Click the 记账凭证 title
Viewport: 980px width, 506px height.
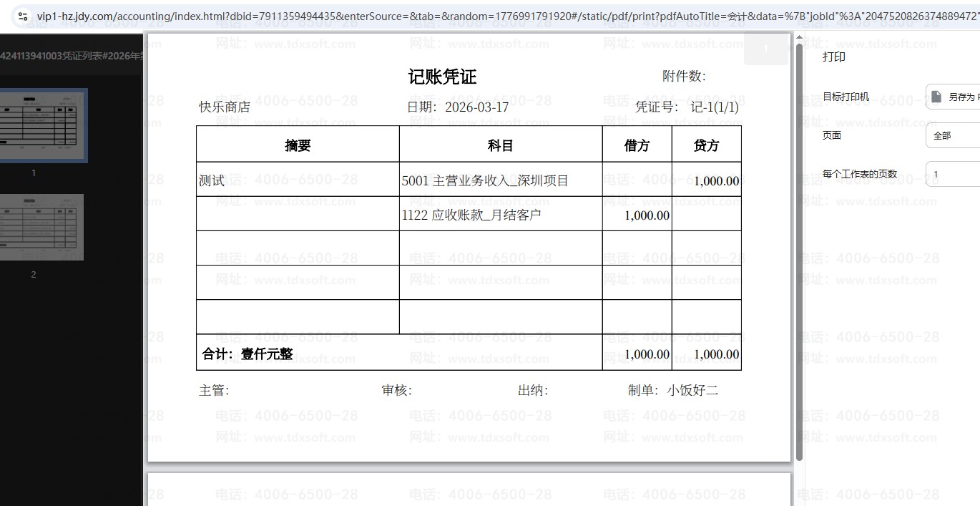(x=442, y=77)
